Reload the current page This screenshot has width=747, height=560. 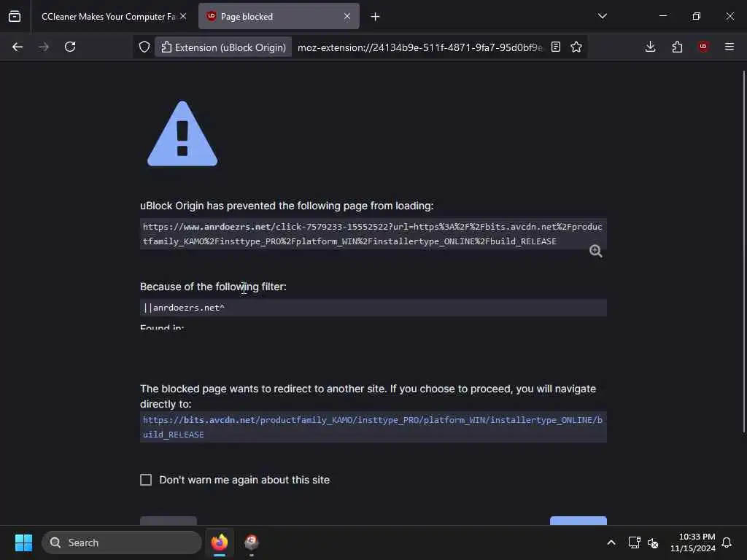pyautogui.click(x=70, y=47)
